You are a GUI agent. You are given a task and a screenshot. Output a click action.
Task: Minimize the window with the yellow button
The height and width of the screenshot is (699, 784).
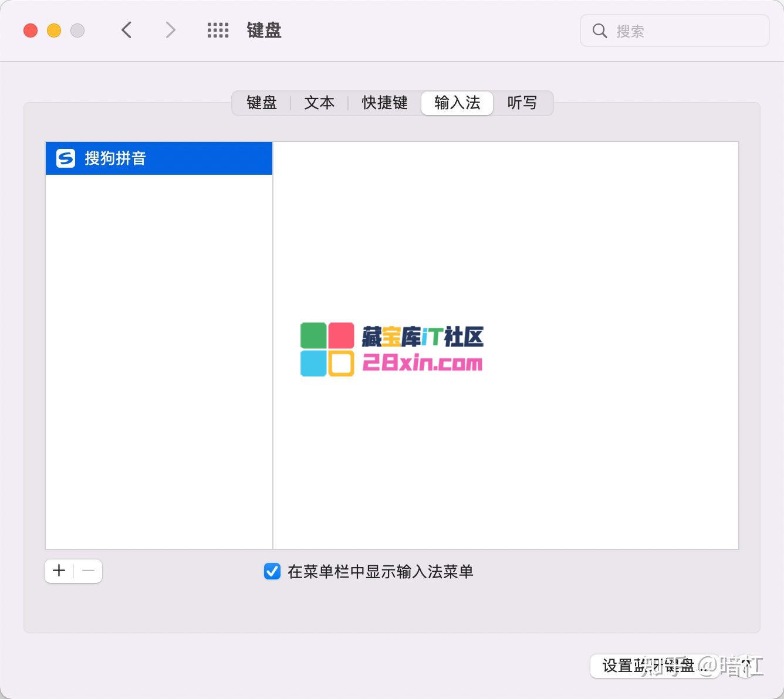[54, 30]
